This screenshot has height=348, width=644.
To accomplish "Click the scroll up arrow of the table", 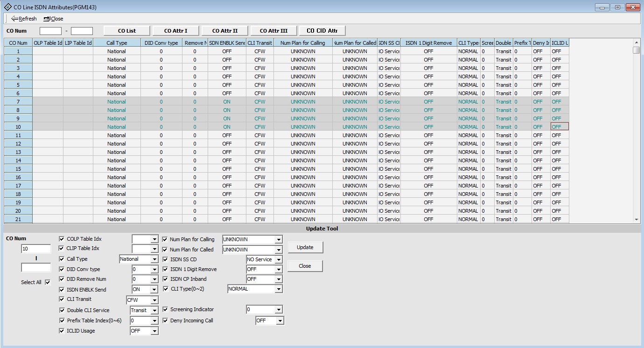I will (x=637, y=42).
